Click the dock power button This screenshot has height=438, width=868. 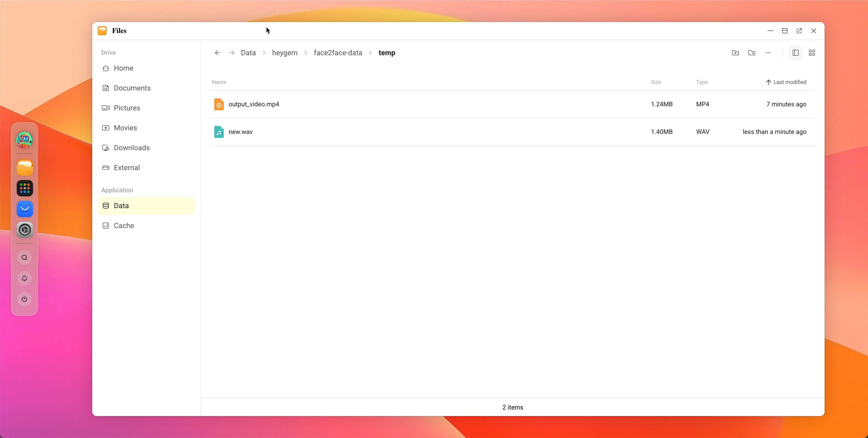tap(24, 299)
